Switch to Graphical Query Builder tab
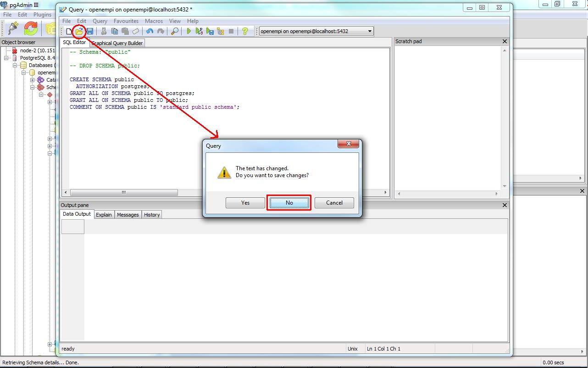The height and width of the screenshot is (368, 588). point(117,43)
